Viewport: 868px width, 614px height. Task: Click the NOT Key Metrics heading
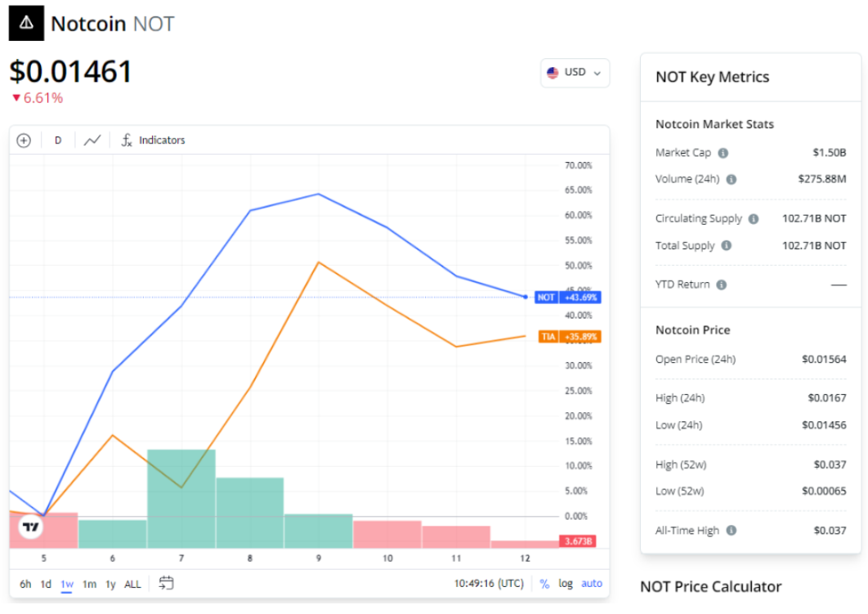pos(712,77)
